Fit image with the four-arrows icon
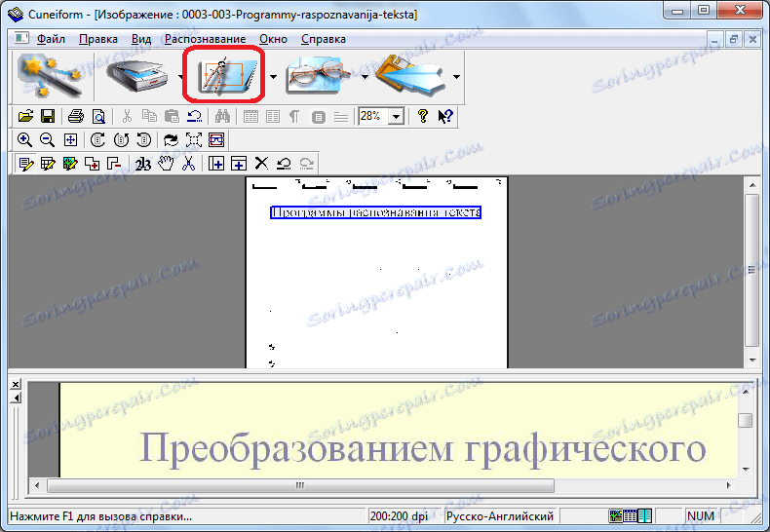 coord(70,140)
